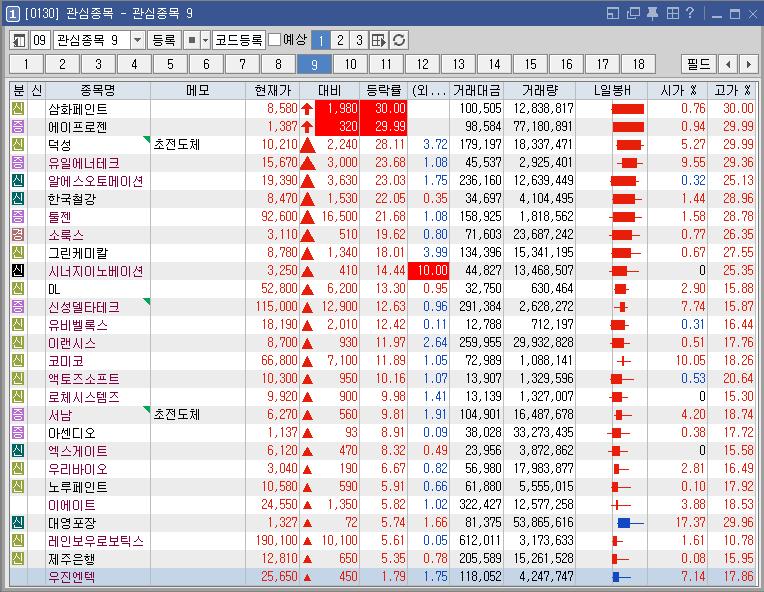
Task: Sort by the 등락률 column header
Action: [383, 90]
